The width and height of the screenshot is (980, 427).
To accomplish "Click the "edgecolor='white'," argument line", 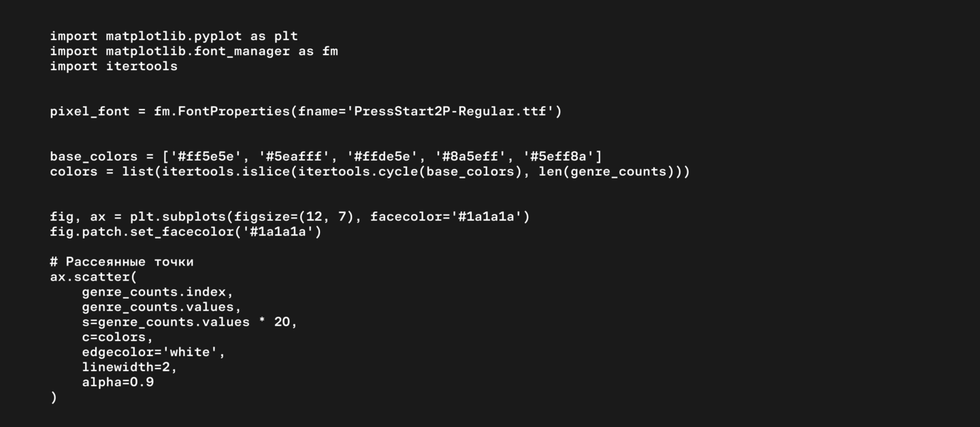I will click(x=153, y=352).
